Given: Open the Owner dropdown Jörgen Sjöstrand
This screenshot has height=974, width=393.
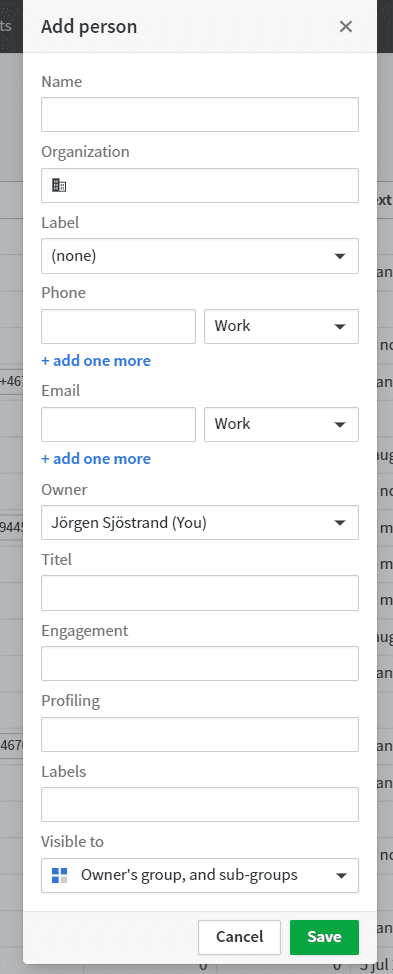Looking at the screenshot, I should (x=200, y=522).
